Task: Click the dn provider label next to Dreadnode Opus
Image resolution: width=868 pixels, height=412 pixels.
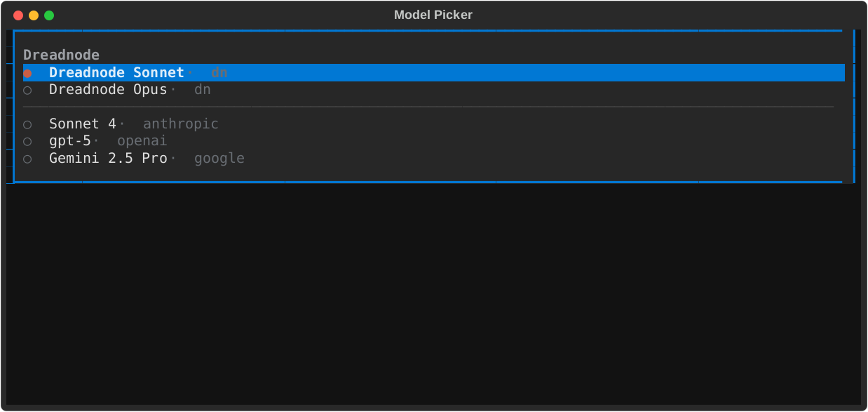Action: (202, 89)
